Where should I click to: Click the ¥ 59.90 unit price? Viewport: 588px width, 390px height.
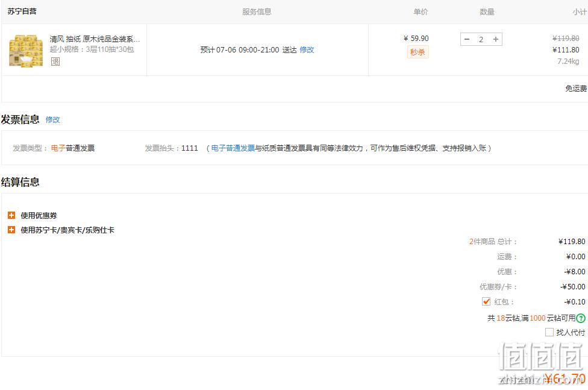416,39
